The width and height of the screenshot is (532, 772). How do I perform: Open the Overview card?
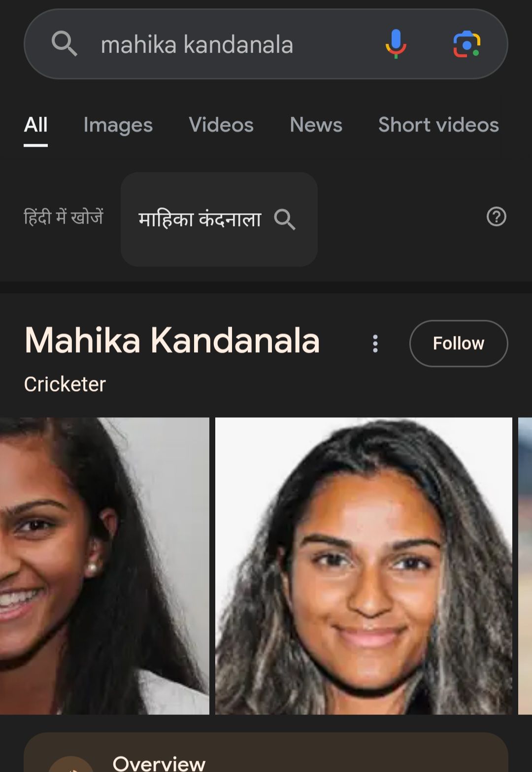[x=266, y=752]
